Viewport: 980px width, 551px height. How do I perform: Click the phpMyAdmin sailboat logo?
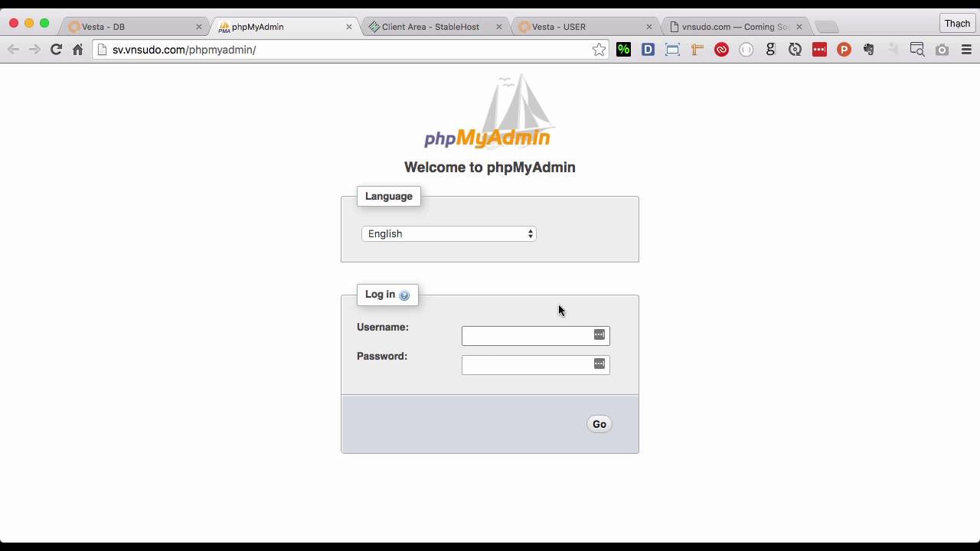(488, 112)
